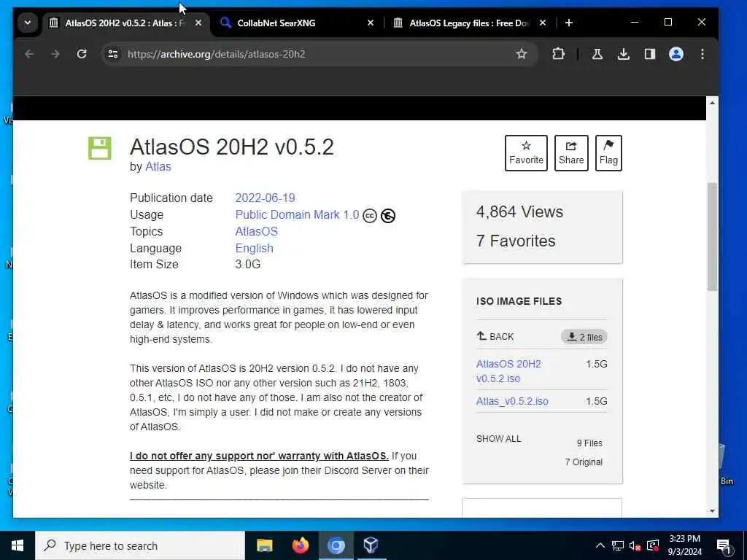This screenshot has width=747, height=560.
Task: Toggle the browser side panel
Action: click(x=650, y=54)
